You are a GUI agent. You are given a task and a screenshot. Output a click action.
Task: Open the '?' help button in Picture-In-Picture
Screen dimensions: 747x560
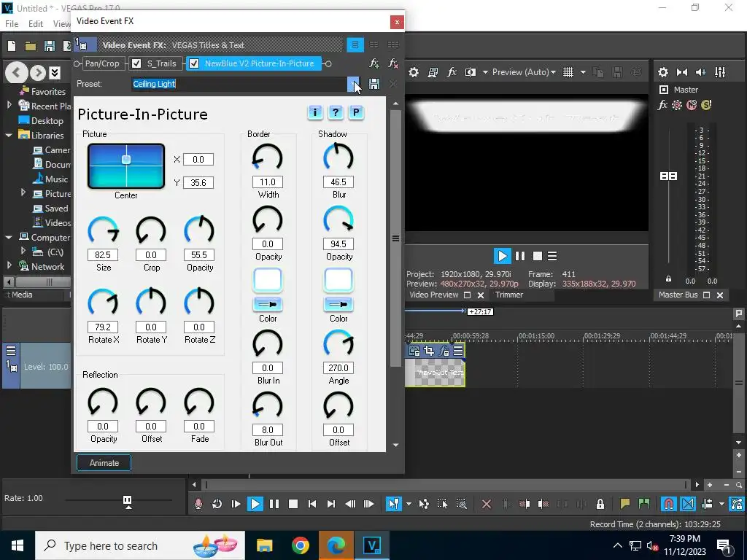[x=336, y=112]
